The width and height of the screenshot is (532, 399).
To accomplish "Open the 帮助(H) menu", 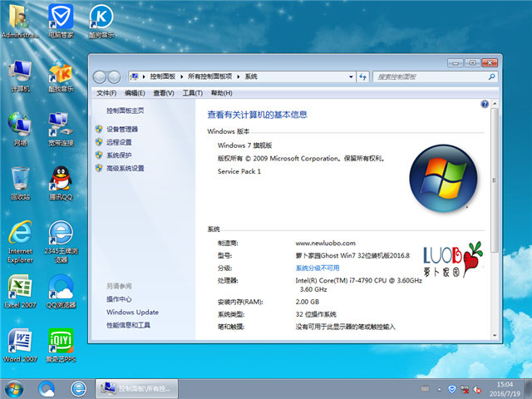I will coord(222,93).
